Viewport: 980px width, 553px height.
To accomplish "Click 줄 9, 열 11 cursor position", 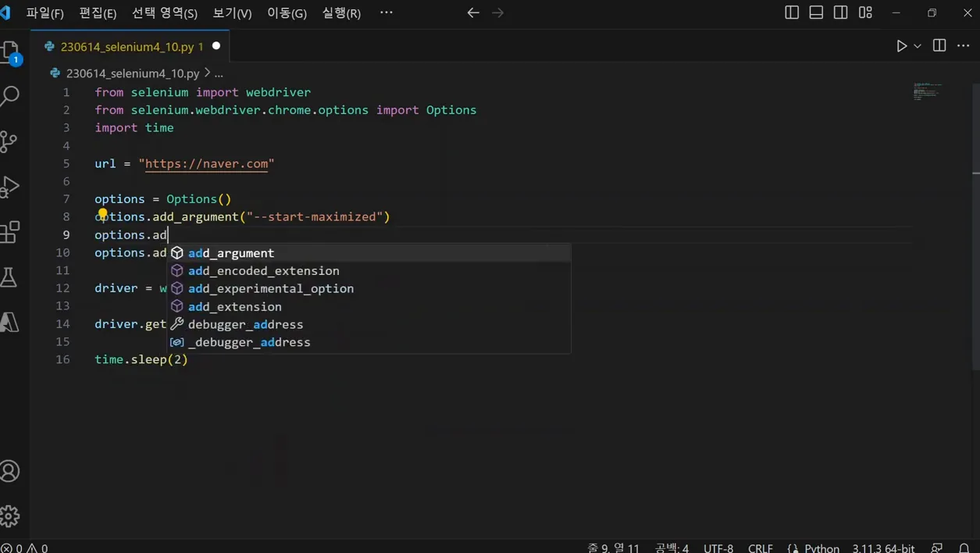I will tap(613, 548).
